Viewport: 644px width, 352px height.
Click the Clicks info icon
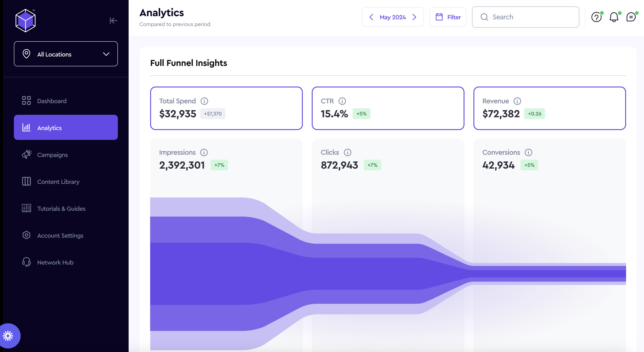pos(348,152)
